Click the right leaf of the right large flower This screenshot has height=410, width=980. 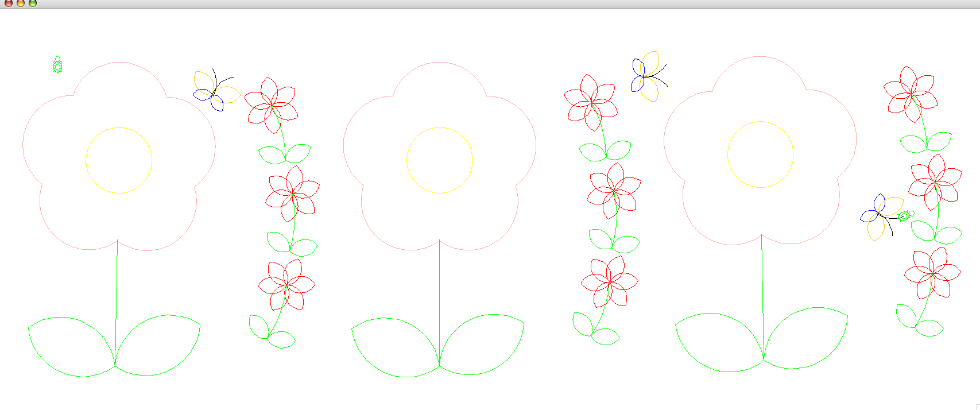coord(807,339)
